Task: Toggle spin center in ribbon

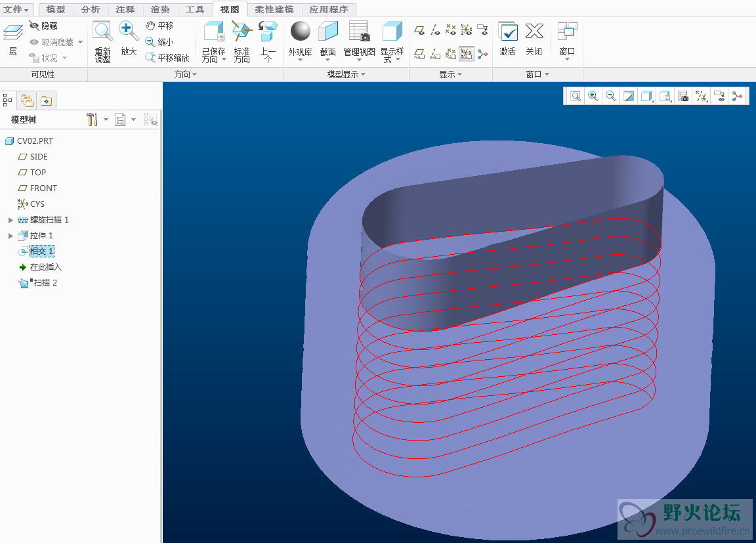Action: coord(482,54)
